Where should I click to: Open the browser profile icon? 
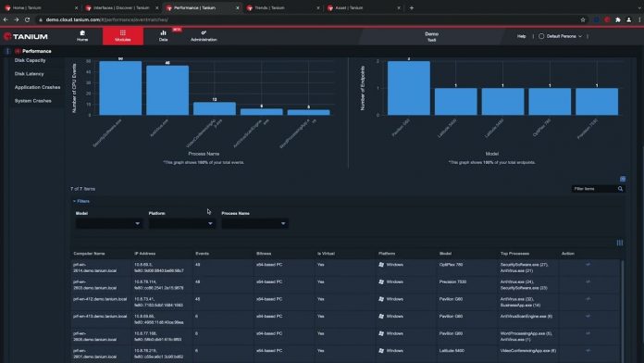click(629, 19)
